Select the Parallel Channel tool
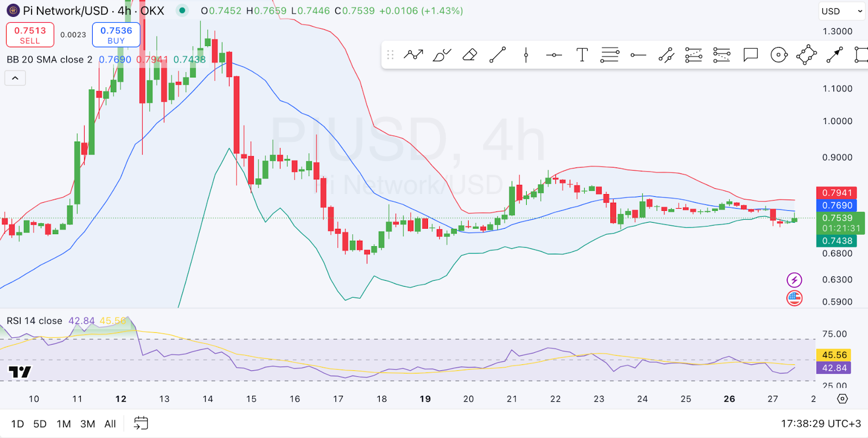The width and height of the screenshot is (868, 438). pos(666,55)
